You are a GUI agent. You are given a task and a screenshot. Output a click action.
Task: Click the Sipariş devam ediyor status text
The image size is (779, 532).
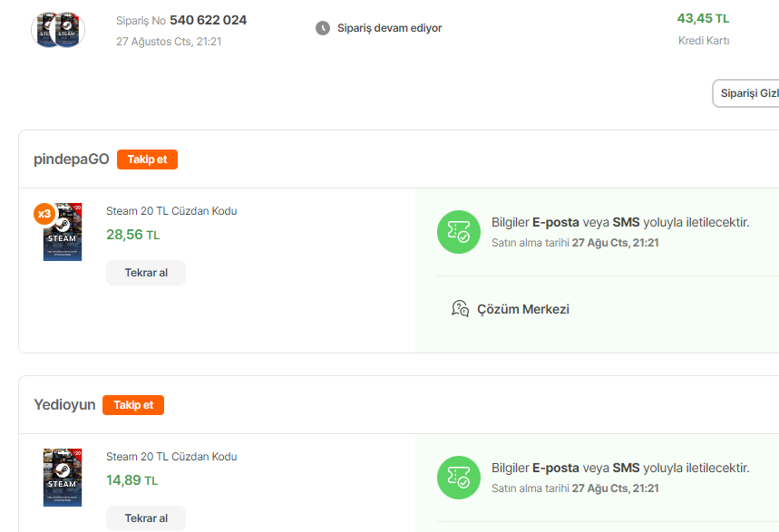(390, 28)
